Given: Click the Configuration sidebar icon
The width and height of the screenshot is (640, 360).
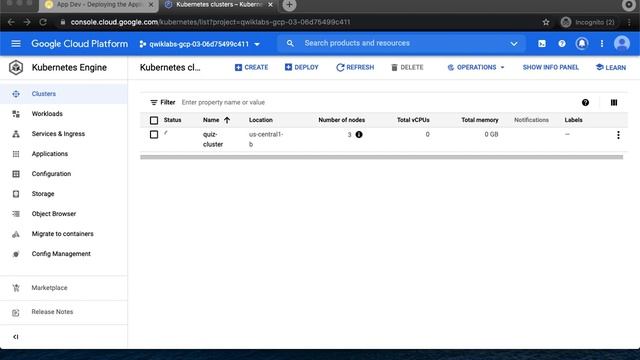Looking at the screenshot, I should [x=16, y=174].
